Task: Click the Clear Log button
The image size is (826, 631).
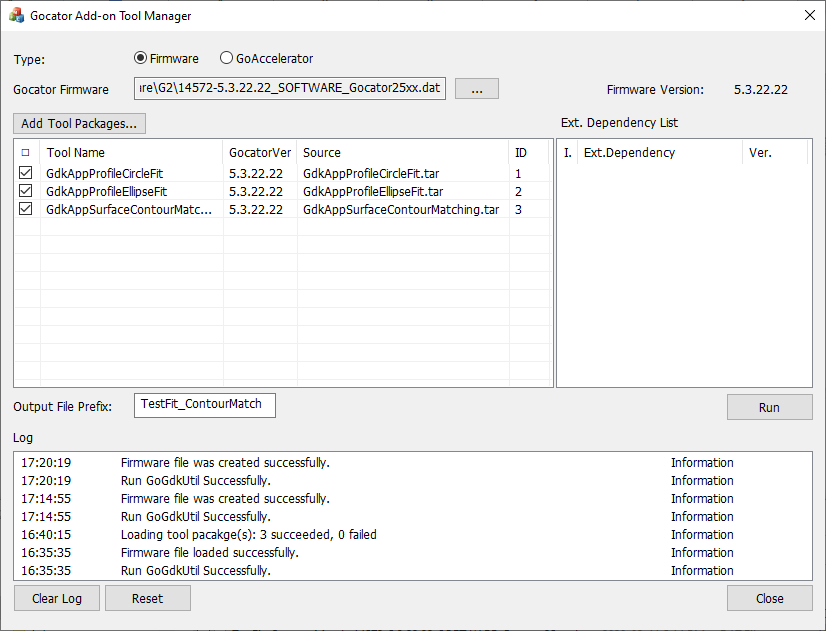Action: (57, 598)
